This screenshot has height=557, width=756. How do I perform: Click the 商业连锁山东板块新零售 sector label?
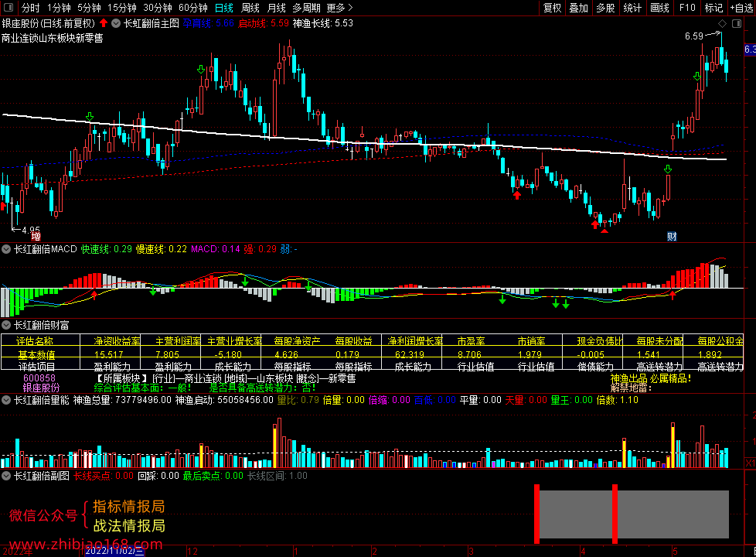(52, 38)
